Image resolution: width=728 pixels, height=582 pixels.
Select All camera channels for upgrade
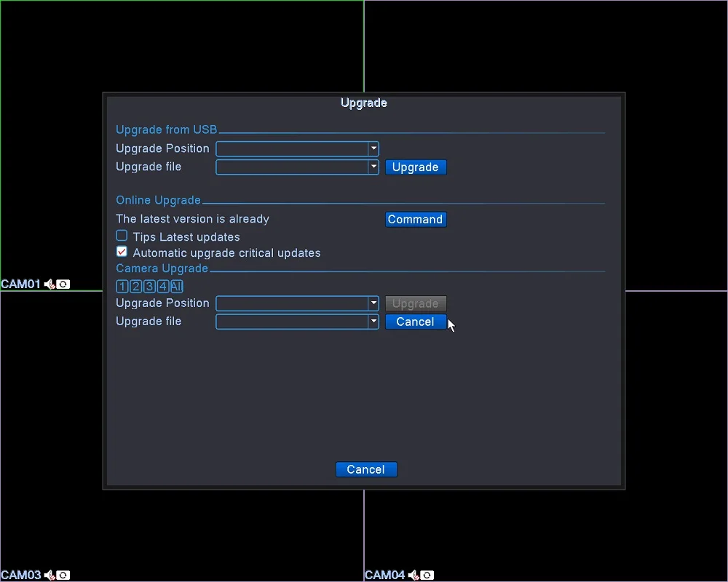pyautogui.click(x=176, y=287)
